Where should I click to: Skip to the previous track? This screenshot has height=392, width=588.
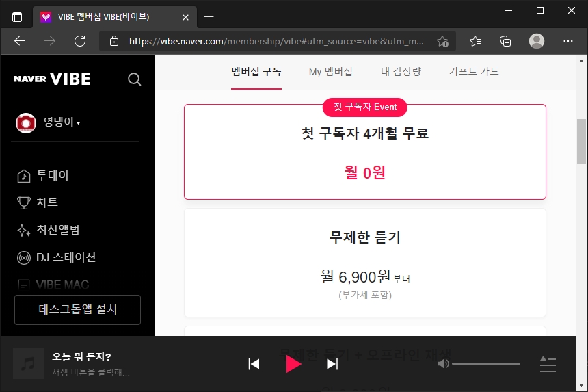(x=254, y=364)
